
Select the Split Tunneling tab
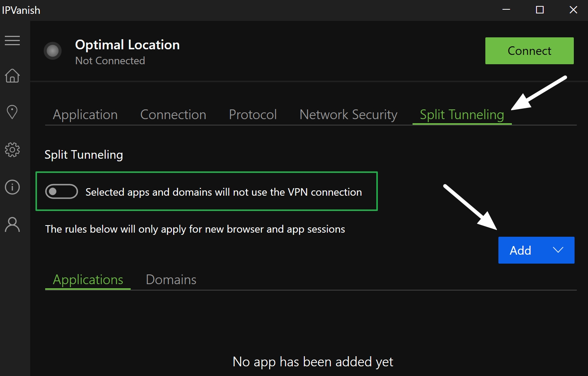point(462,115)
